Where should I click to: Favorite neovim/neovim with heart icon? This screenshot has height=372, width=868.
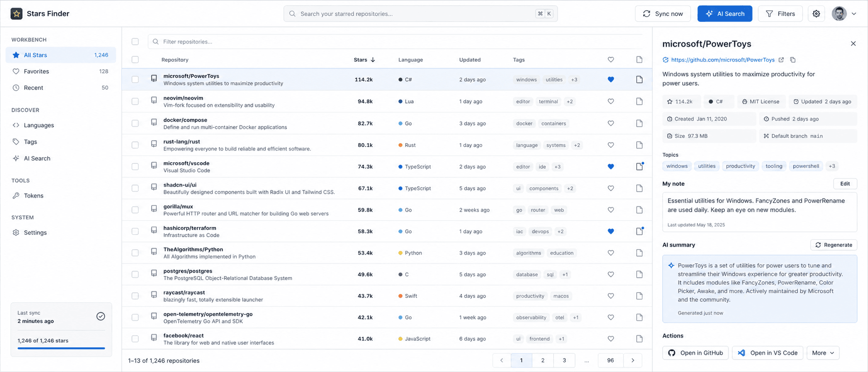pos(611,101)
